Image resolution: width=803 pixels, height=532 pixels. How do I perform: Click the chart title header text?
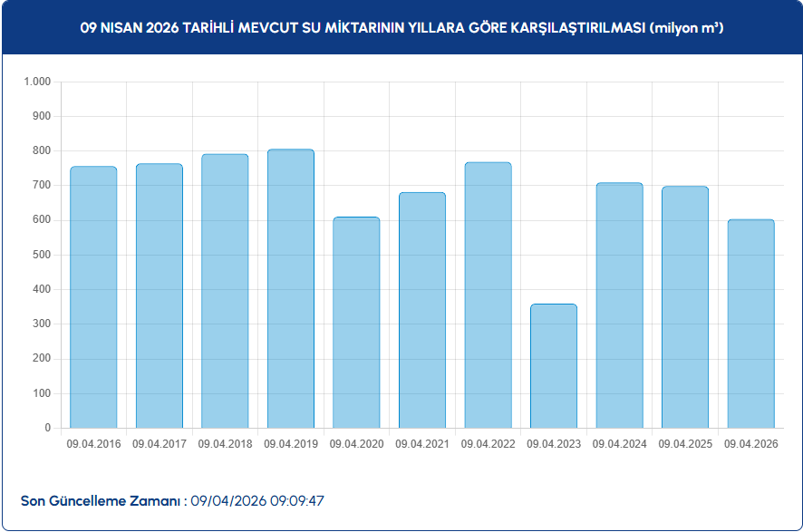point(401,29)
